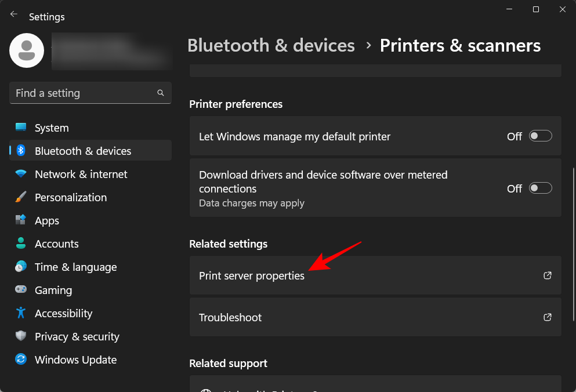Screen dimensions: 576x392
Task: Open Accessibility settings page
Action: [63, 313]
